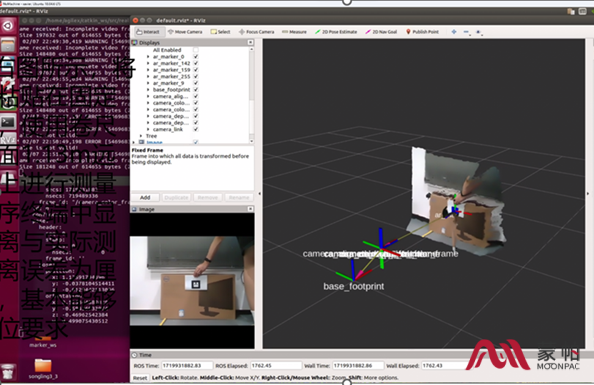Pick the Measure tool

(294, 32)
